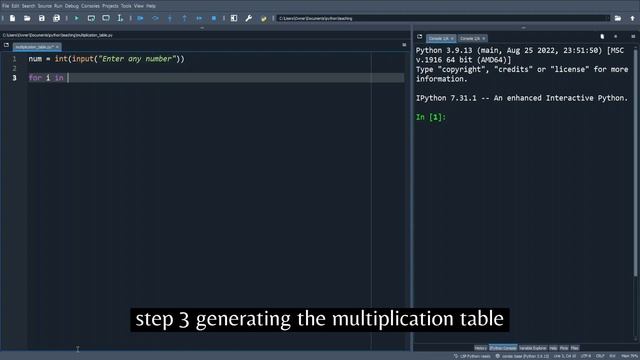Open the Help menu
The width and height of the screenshot is (640, 360).
pyautogui.click(x=151, y=6)
